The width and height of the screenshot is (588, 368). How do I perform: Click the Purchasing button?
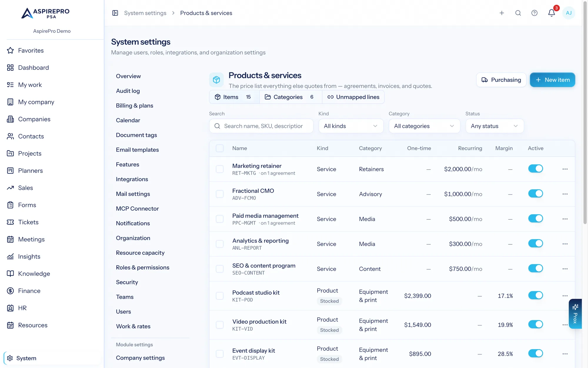tap(501, 80)
